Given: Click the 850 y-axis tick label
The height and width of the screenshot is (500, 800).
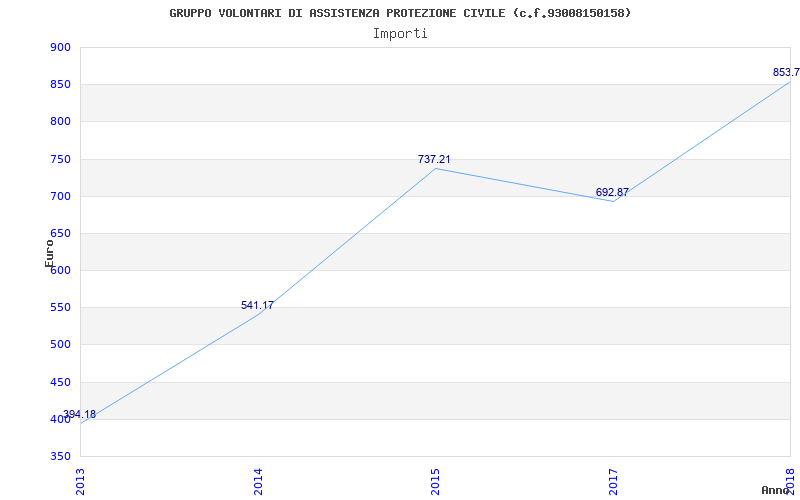Looking at the screenshot, I should (60, 84).
